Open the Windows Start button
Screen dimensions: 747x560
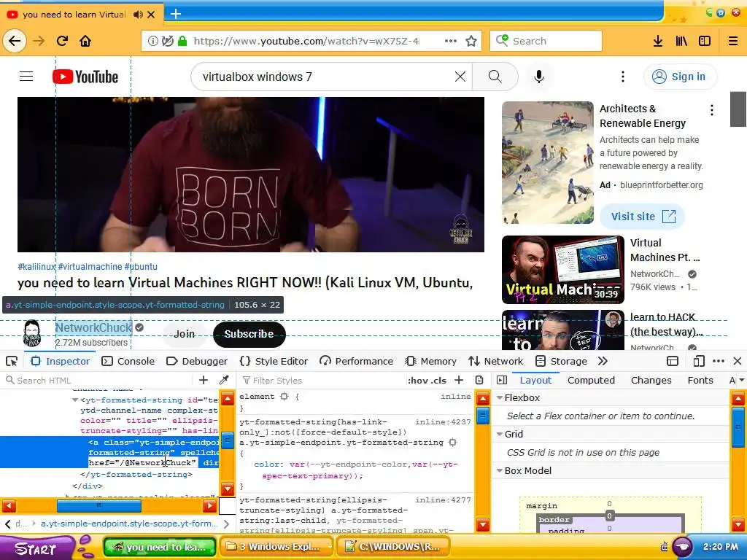coord(36,548)
